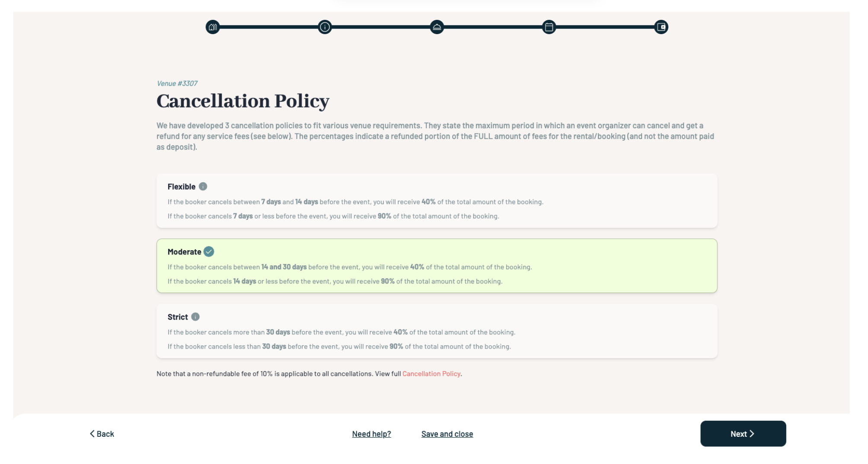Show info tooltip for Flexible policy
The height and width of the screenshot is (464, 868).
click(x=203, y=187)
